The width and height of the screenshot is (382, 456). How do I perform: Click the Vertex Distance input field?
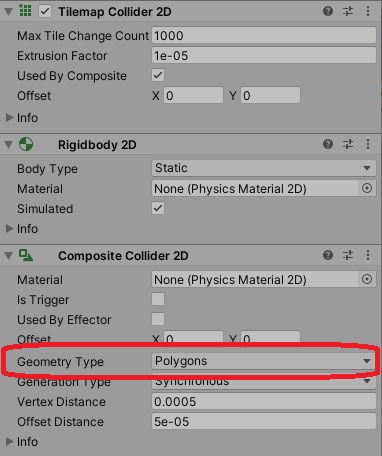coord(264,401)
